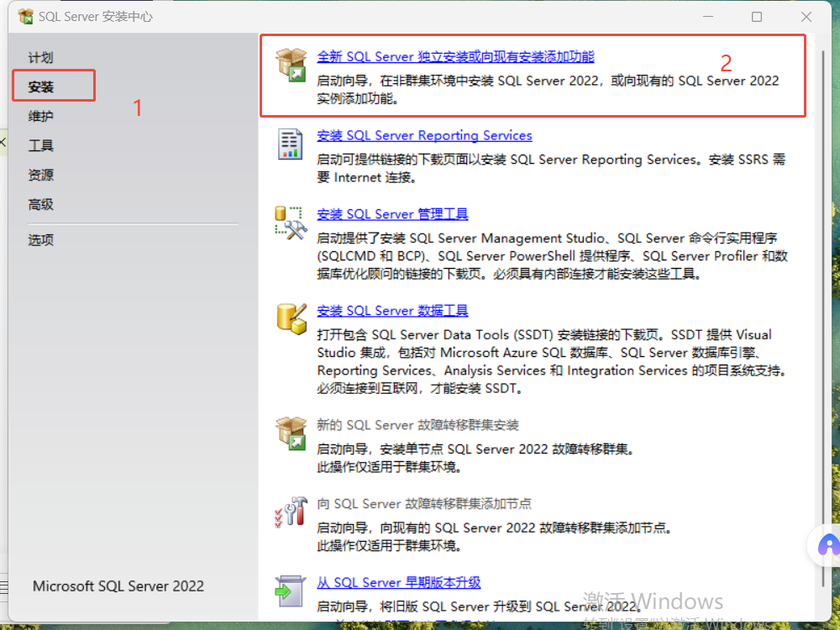Click the green box icon for standalone installation

point(291,63)
